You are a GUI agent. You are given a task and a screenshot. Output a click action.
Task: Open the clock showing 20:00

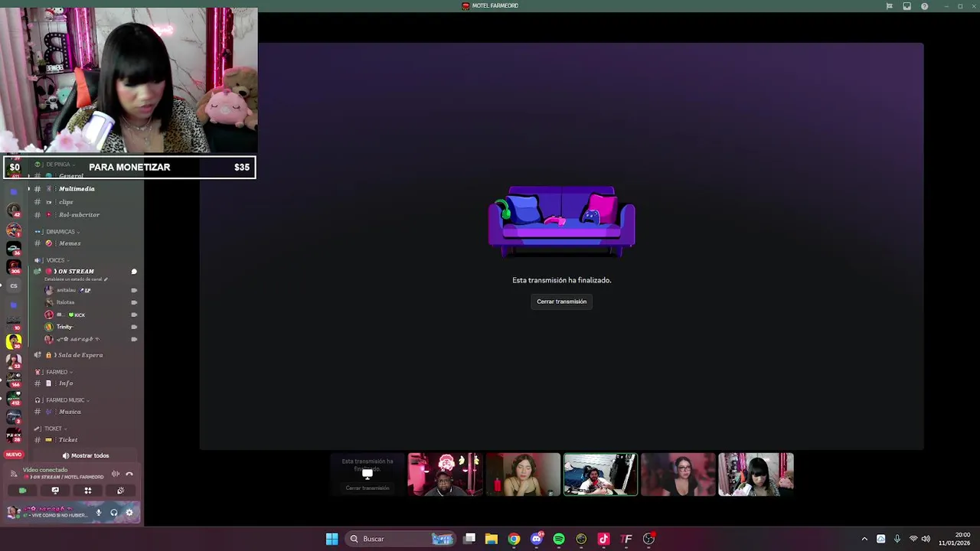[955, 539]
